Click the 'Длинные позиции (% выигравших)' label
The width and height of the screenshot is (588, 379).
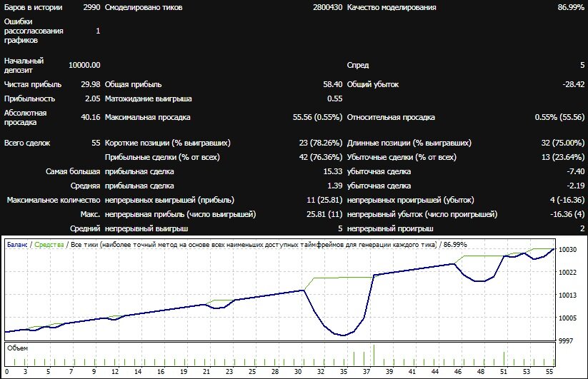[x=409, y=143]
